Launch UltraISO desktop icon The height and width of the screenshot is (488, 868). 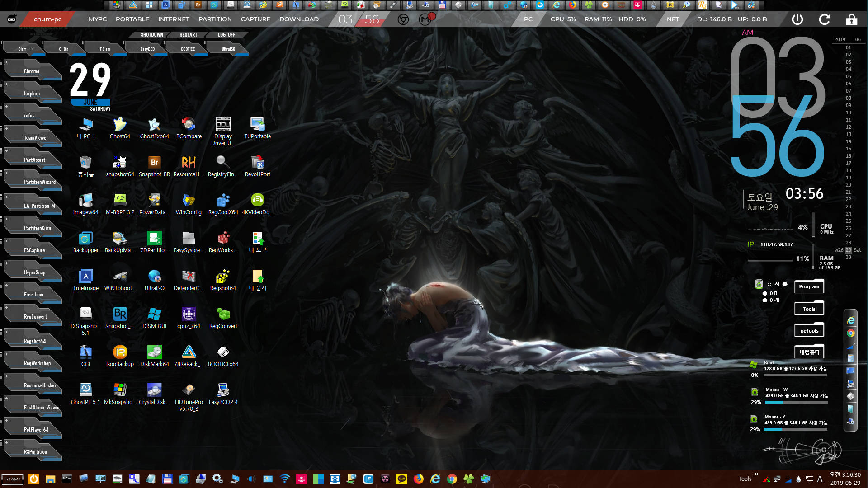[x=154, y=280]
